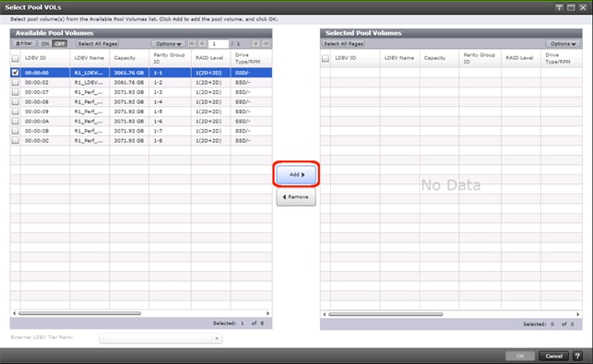This screenshot has width=593, height=364.
Task: Click Select All Pages in Selected Pool Volumes
Action: [343, 44]
